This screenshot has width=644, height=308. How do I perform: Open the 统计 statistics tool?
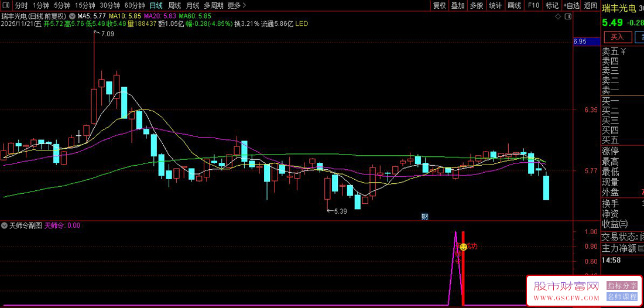(495, 5)
